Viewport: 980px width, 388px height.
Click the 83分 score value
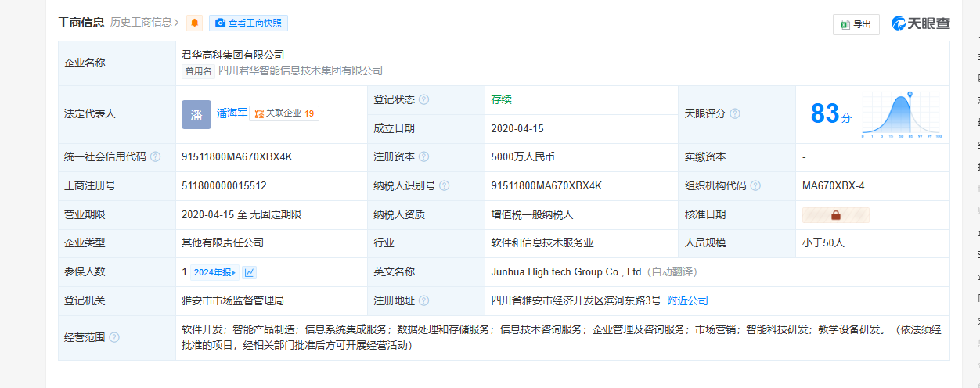pyautogui.click(x=830, y=114)
